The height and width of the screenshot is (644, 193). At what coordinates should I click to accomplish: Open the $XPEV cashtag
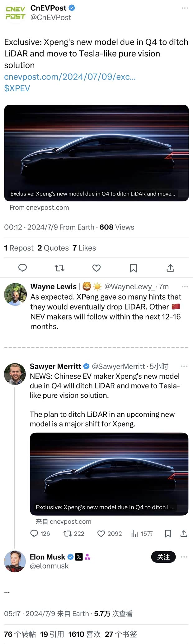click(17, 88)
